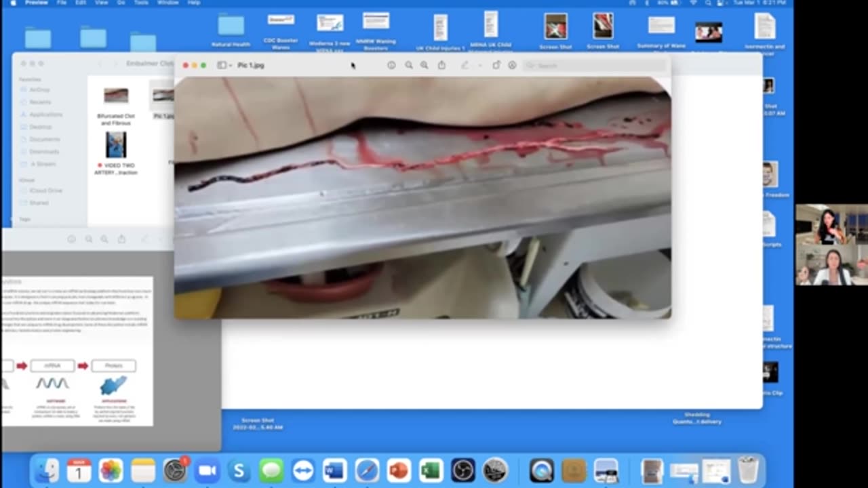Viewport: 868px width, 488px height.
Task: Open the Trash in the Dock
Action: coord(748,470)
